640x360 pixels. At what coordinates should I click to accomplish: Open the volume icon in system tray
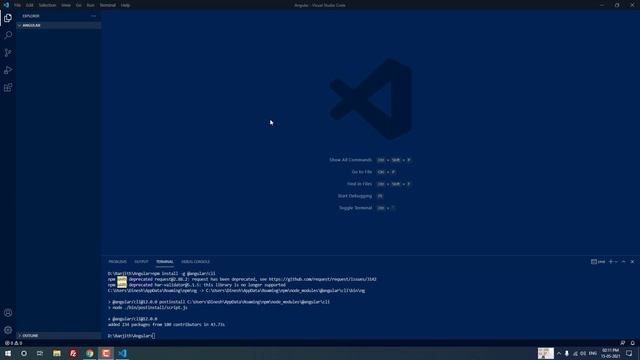tap(583, 353)
